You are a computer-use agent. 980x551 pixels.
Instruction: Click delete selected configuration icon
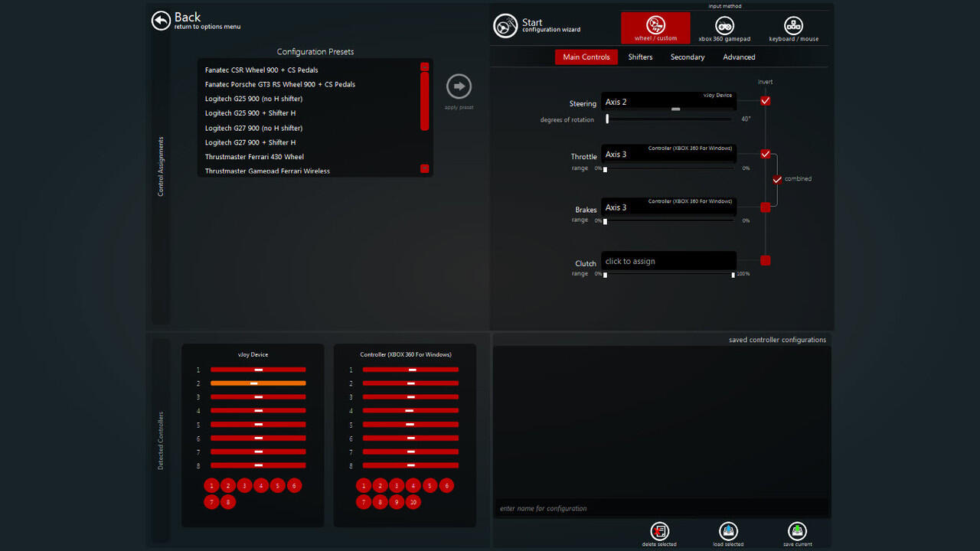(659, 531)
